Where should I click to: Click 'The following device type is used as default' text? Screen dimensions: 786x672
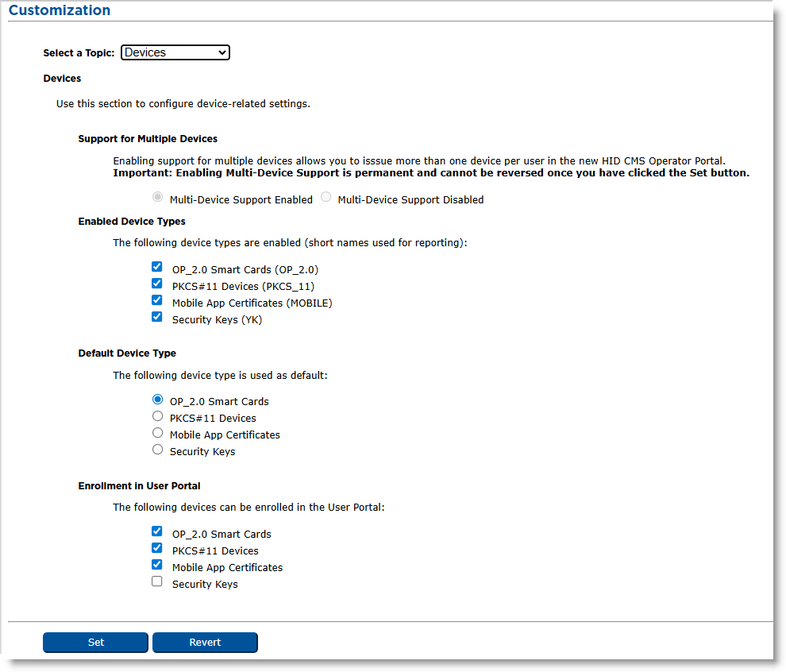pos(220,376)
